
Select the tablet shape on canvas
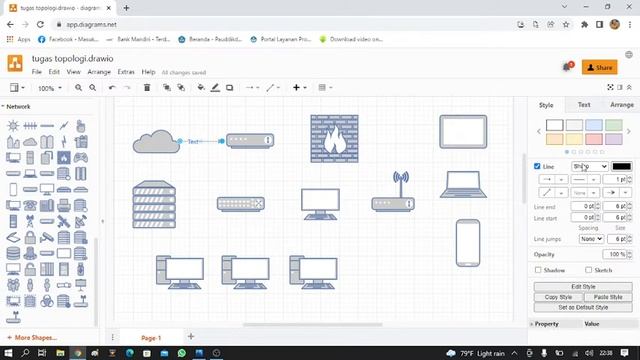[463, 131]
